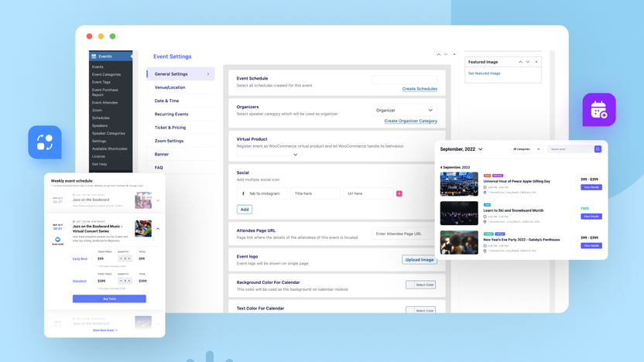Viewport: 644px width, 362px height.
Task: Open Events in the Eventin sidebar
Action: coord(98,67)
